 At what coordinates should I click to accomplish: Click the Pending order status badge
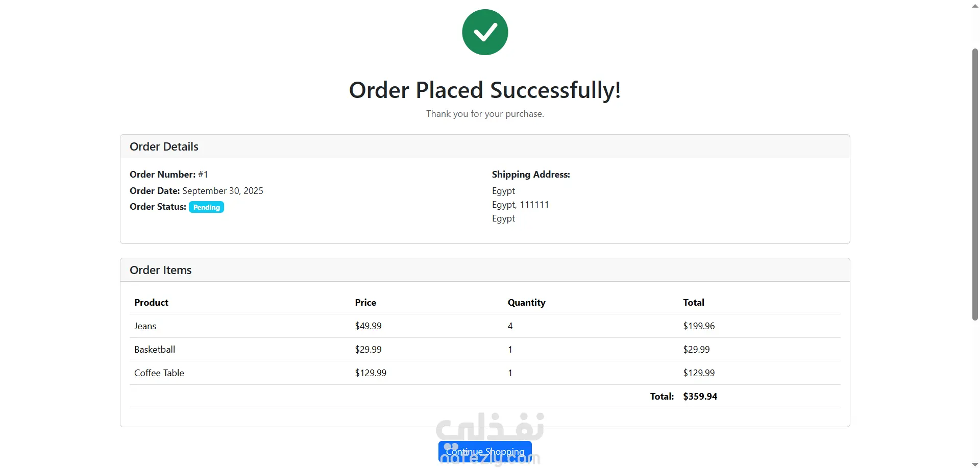(x=206, y=207)
